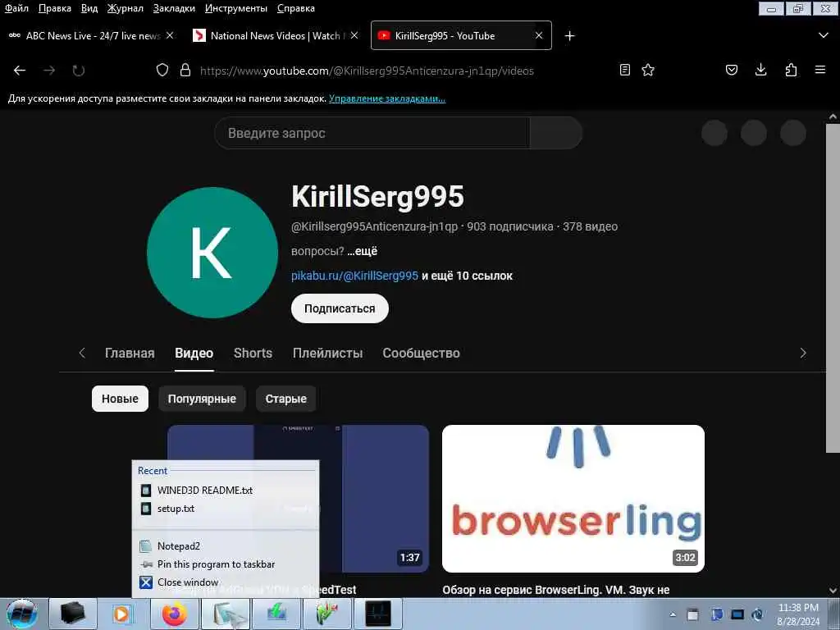Open the Главная channel tab
This screenshot has height=630, width=840.
pos(130,353)
